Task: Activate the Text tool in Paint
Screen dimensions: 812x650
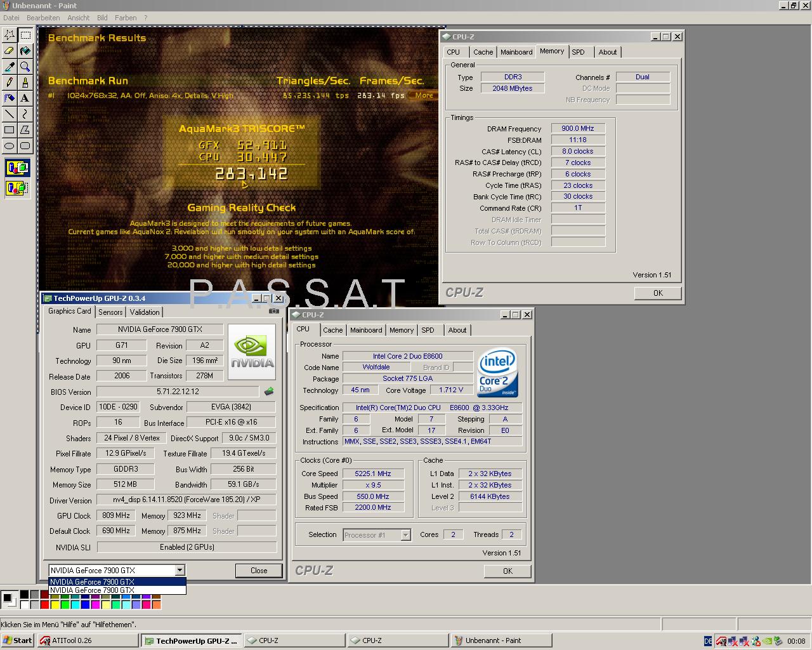Action: [x=25, y=98]
